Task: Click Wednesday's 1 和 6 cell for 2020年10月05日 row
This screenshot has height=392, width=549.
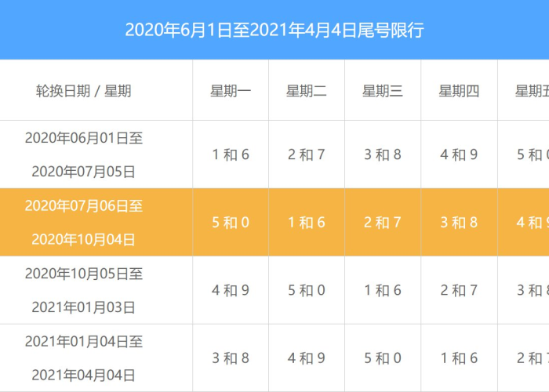Action: click(383, 291)
